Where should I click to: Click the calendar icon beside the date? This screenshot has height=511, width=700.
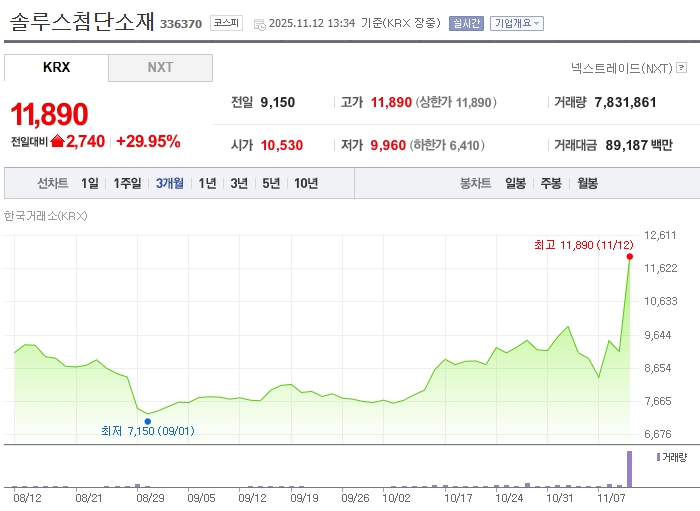coord(259,23)
